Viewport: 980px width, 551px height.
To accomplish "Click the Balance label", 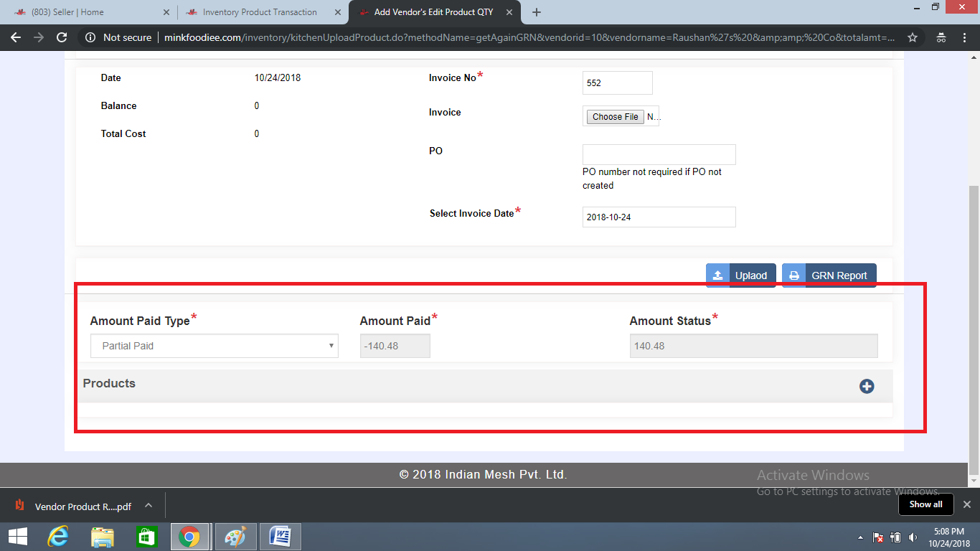I will coord(118,105).
